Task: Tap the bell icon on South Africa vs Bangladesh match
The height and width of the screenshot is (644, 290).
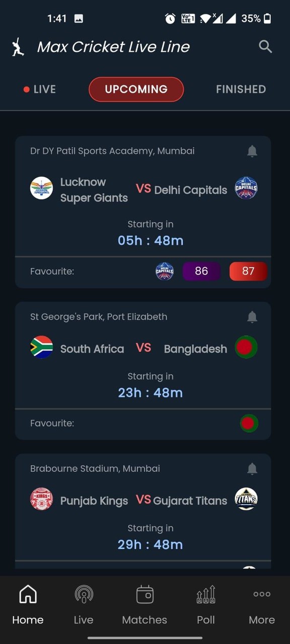Action: [252, 317]
